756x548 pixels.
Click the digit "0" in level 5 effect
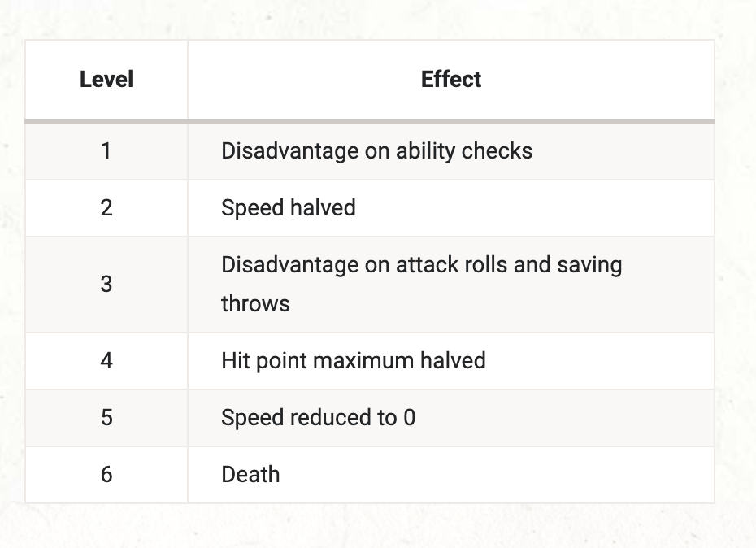click(409, 418)
